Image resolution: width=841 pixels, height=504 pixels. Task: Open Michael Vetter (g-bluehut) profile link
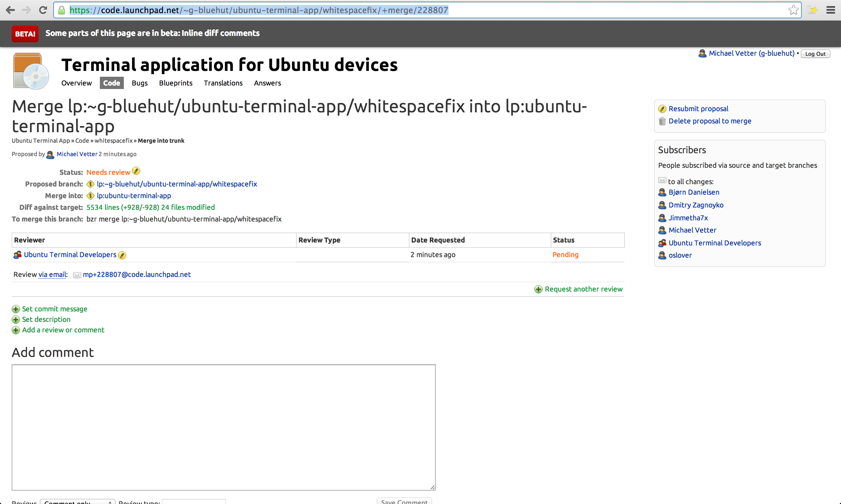pyautogui.click(x=752, y=53)
